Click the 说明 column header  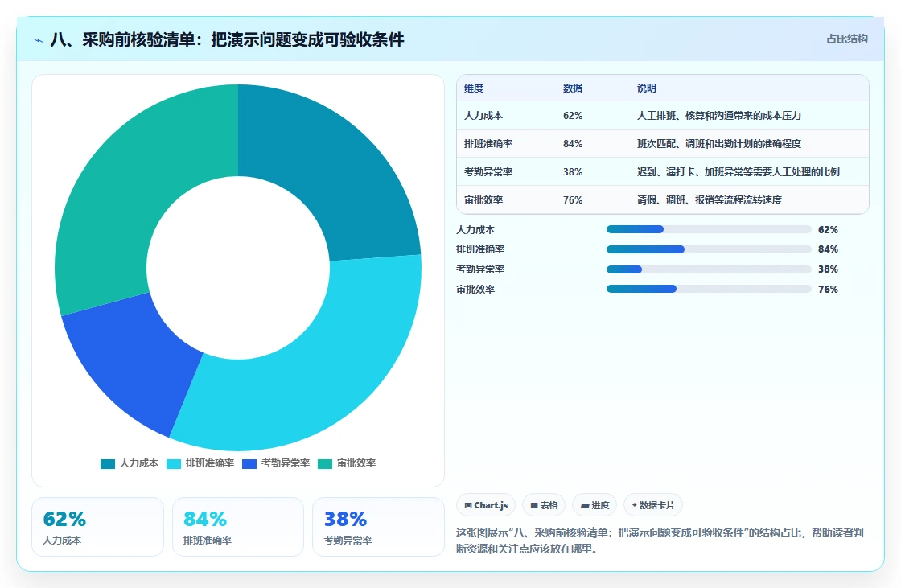coord(647,88)
